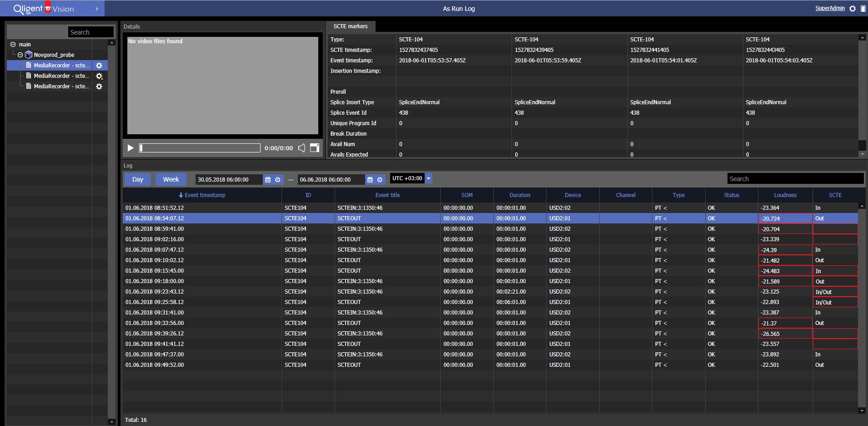This screenshot has height=426, width=868.
Task: Collapse the main tree node
Action: (13, 44)
